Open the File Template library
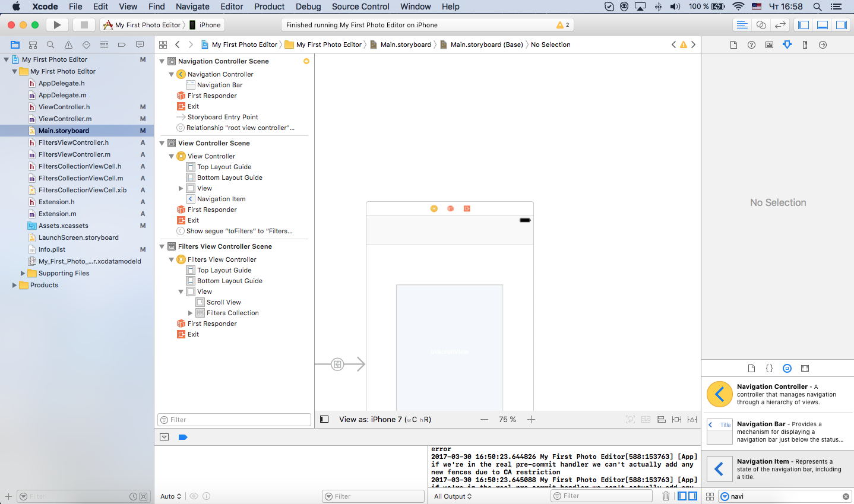 (751, 368)
